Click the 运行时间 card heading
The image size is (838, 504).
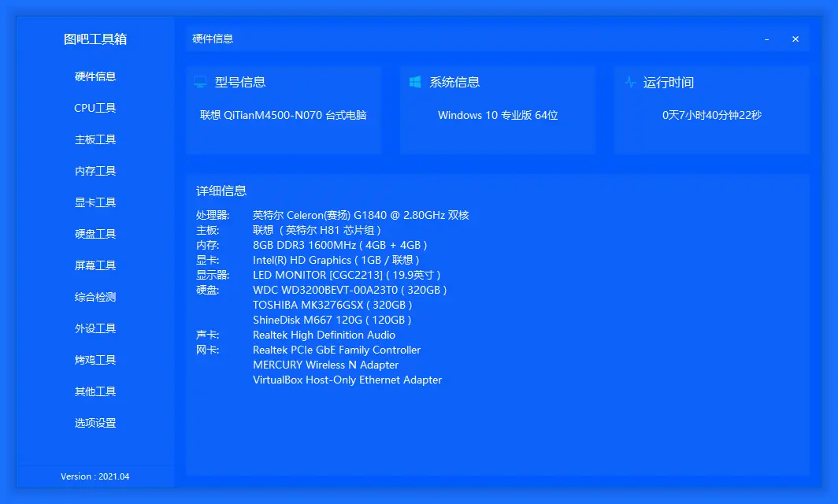tap(669, 83)
